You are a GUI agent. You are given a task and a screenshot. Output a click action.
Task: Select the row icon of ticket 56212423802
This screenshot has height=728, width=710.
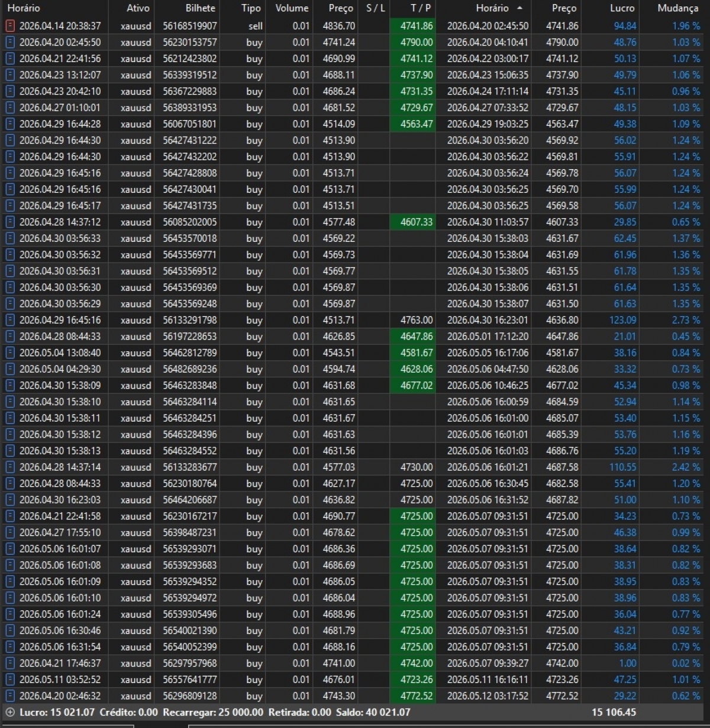click(x=9, y=59)
